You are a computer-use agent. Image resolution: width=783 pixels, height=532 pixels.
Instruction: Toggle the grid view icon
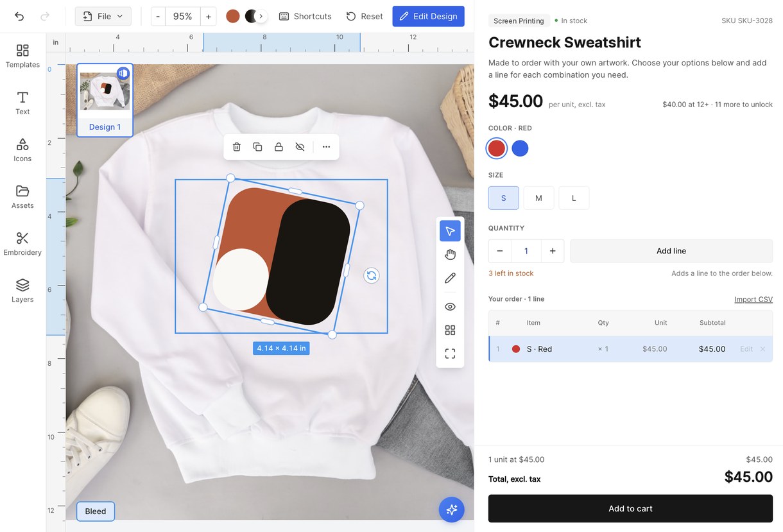[x=450, y=330]
